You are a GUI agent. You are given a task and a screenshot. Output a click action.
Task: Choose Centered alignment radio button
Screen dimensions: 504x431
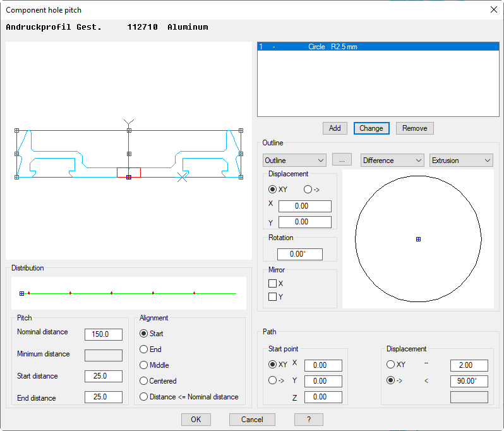(144, 381)
